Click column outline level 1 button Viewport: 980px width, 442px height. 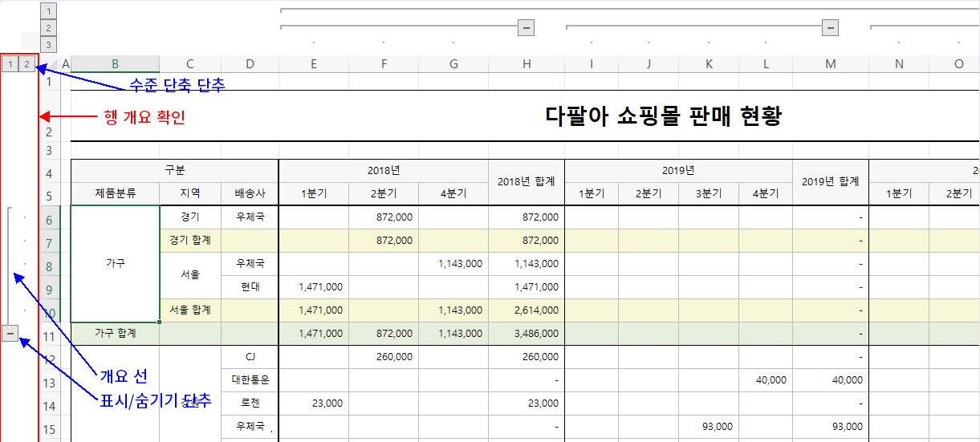click(x=49, y=11)
